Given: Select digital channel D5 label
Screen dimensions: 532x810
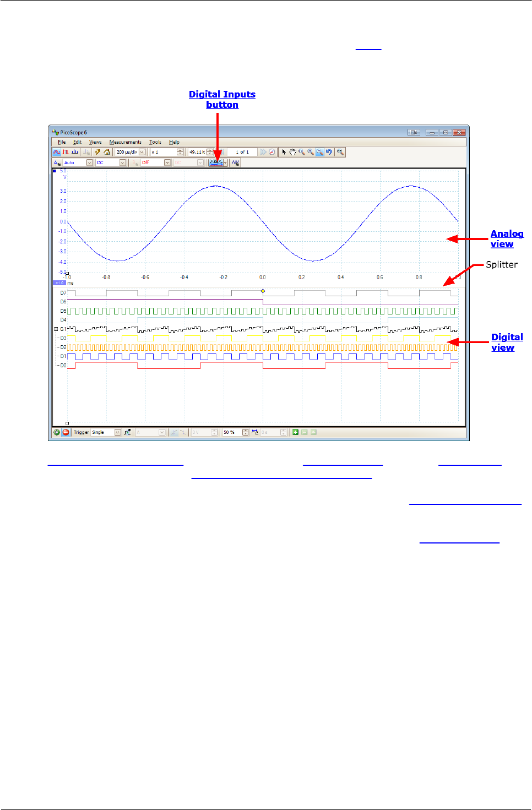Looking at the screenshot, I should [x=63, y=311].
